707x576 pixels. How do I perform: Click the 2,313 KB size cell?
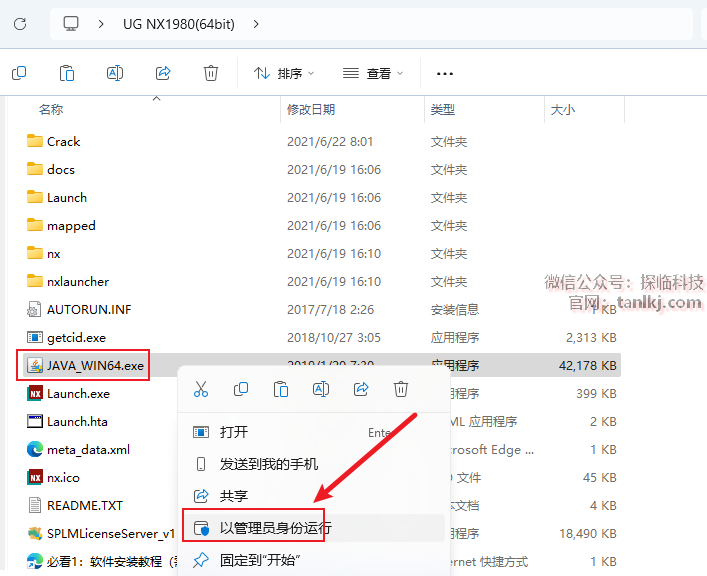[x=591, y=337]
